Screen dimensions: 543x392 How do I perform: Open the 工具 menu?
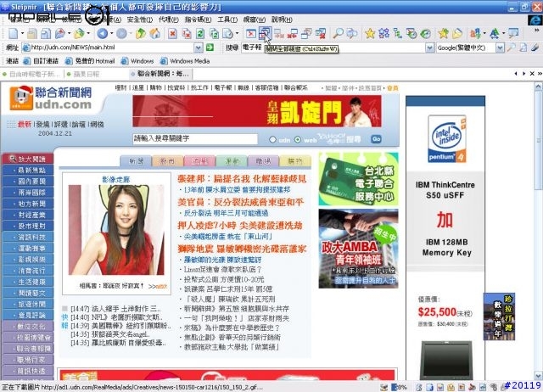227,20
